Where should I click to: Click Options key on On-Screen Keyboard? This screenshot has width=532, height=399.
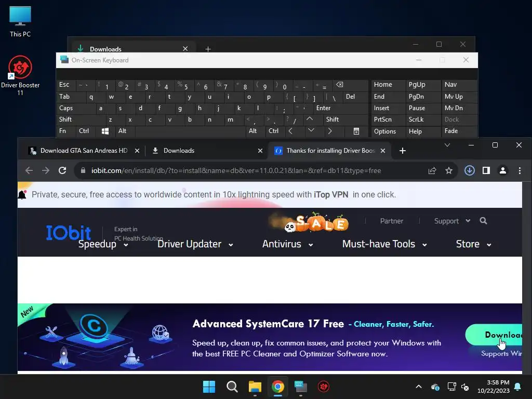(388, 131)
